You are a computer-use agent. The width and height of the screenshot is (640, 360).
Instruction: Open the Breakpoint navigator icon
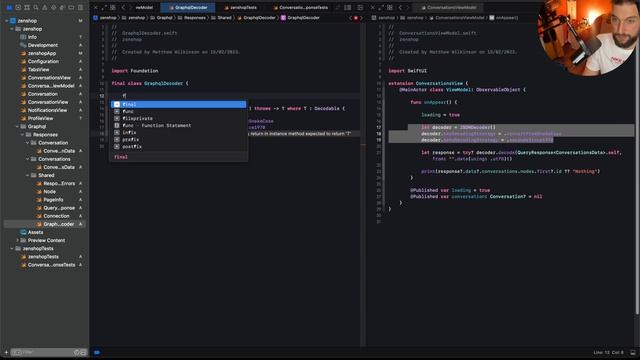click(x=71, y=7)
